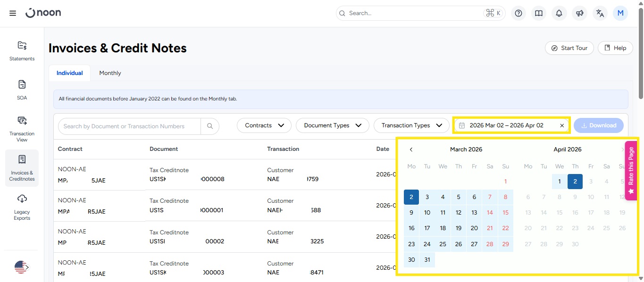The height and width of the screenshot is (282, 644).
Task: Open Legacy Exports in sidebar
Action: coord(22,207)
